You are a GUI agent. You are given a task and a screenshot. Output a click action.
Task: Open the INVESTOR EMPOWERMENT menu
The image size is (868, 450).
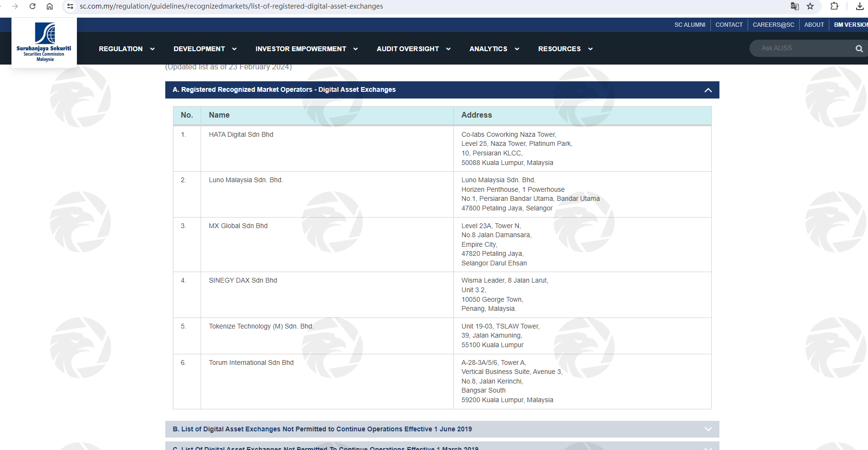(x=301, y=49)
